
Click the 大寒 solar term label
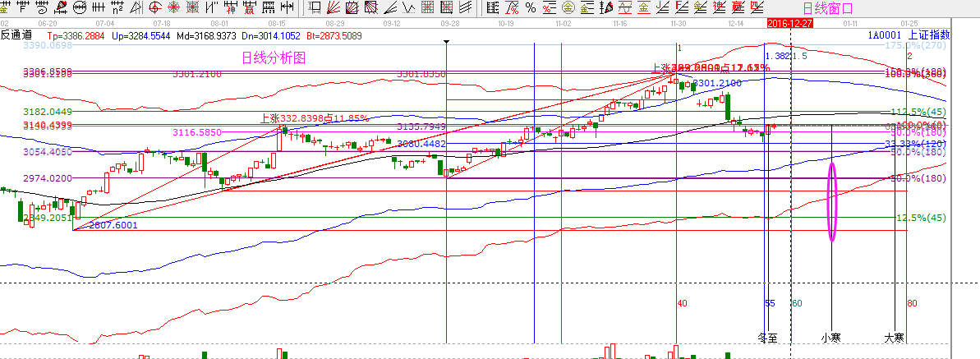[x=894, y=338]
